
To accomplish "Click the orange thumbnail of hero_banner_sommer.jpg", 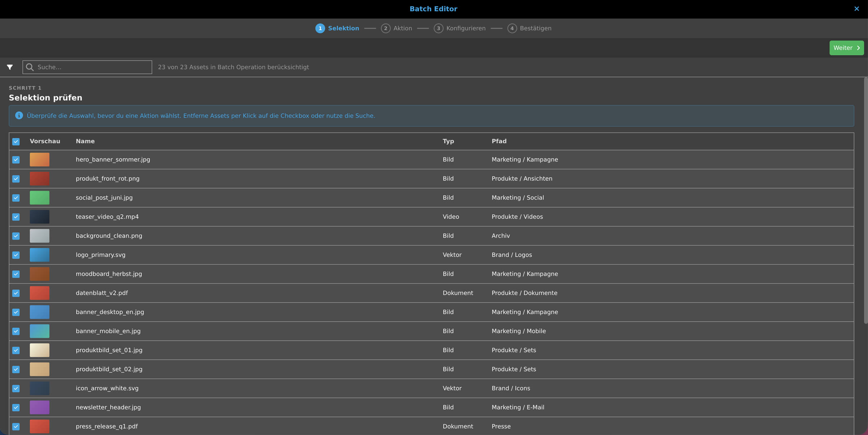I will pos(39,159).
